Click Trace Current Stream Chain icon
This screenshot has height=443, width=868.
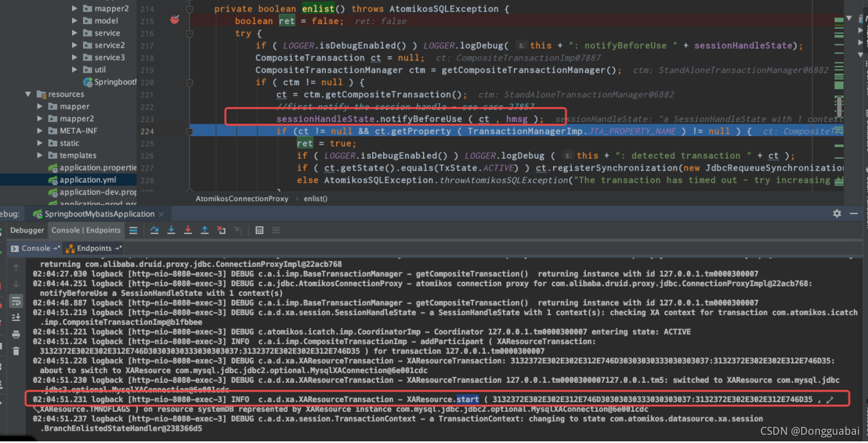pos(277,231)
